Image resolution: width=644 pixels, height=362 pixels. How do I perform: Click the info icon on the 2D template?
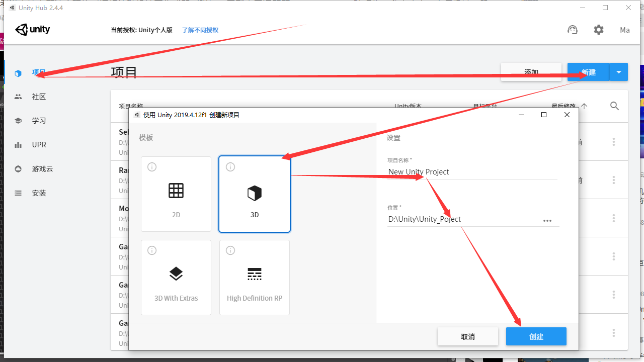coord(152,166)
